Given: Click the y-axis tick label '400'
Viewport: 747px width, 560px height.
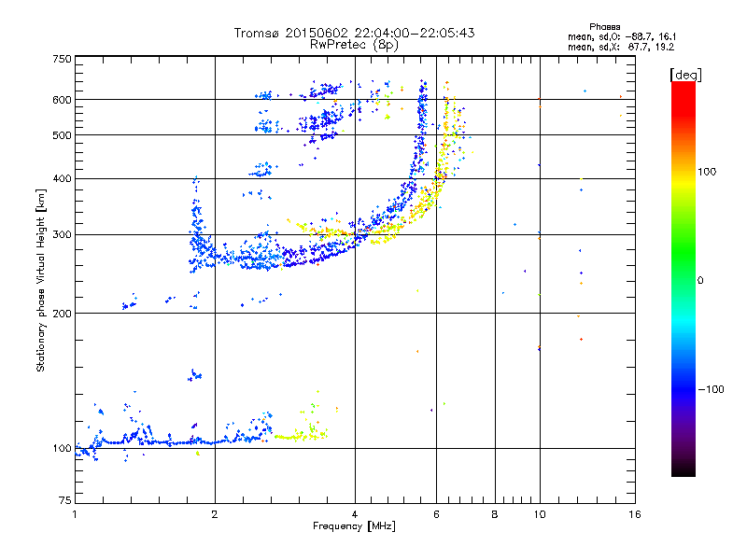Looking at the screenshot, I should 62,179.
